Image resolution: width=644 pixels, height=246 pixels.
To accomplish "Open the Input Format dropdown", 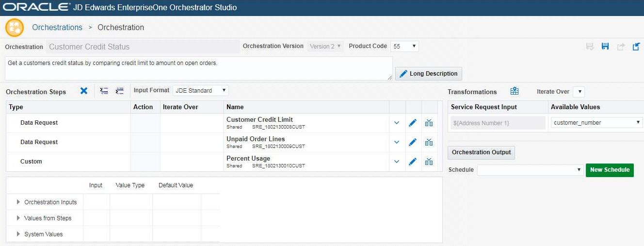I will (x=200, y=90).
